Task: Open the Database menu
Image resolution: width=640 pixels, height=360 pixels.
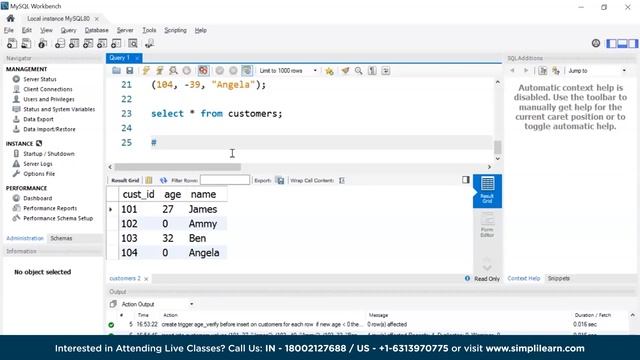Action: 96,30
